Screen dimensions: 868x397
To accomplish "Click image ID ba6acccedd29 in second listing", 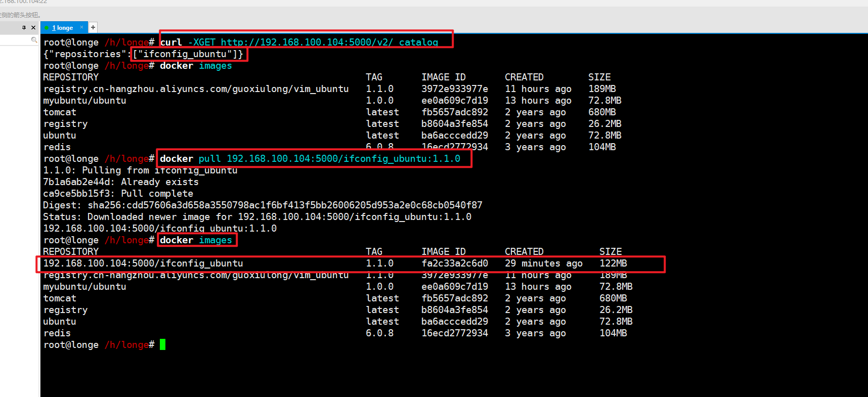I will [455, 322].
